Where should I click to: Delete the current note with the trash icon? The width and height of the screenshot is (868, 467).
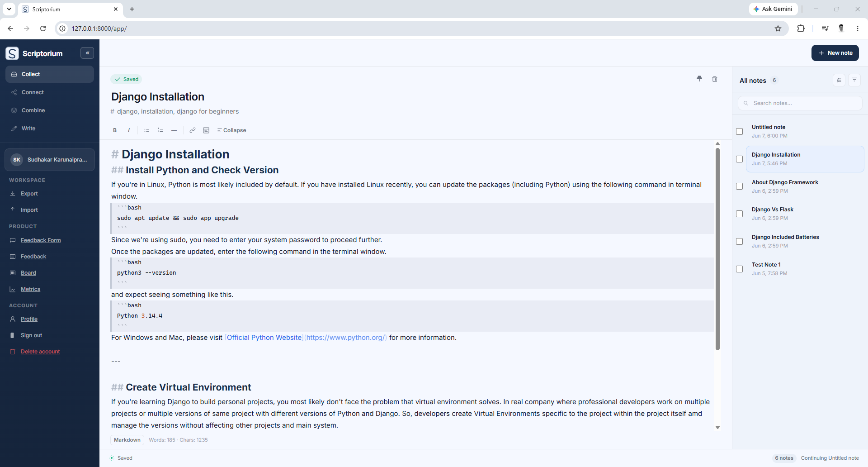pyautogui.click(x=715, y=79)
